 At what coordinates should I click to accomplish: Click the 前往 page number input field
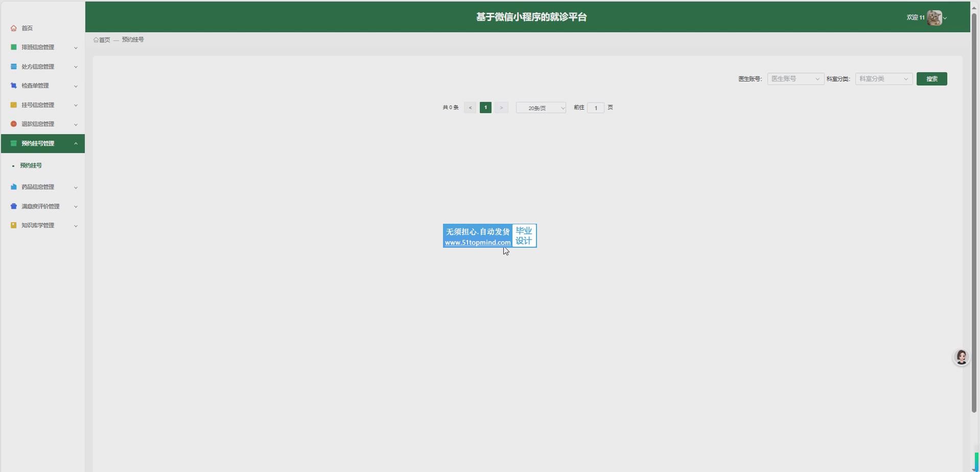click(595, 108)
